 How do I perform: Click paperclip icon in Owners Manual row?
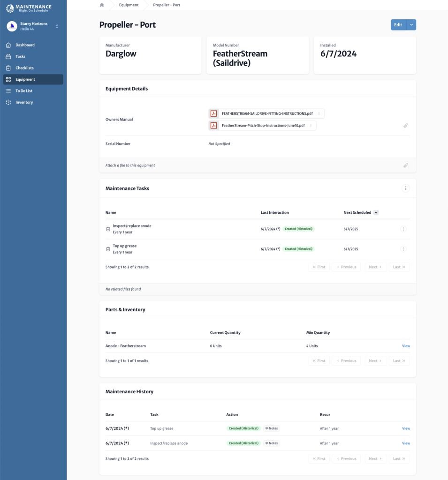[405, 126]
